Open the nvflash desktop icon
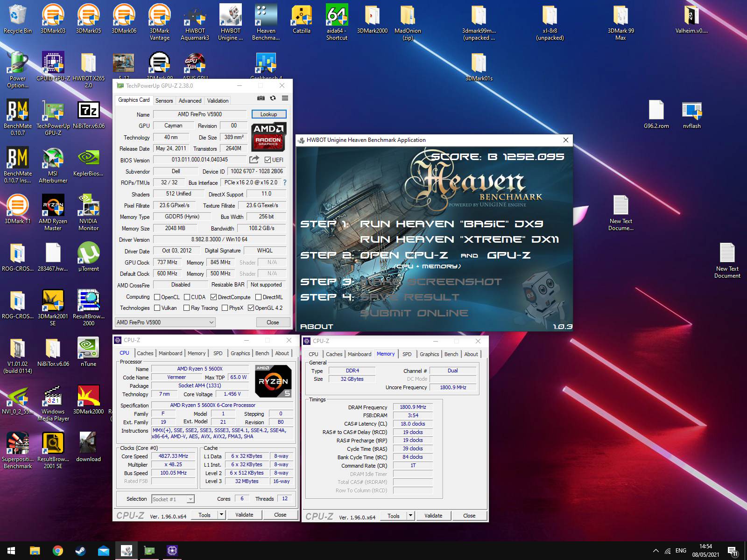 (x=692, y=115)
